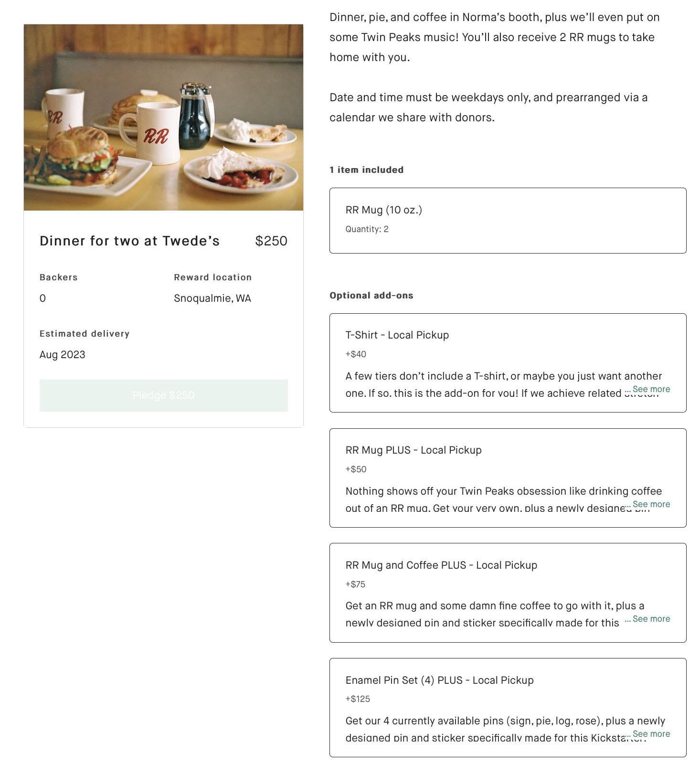
Task: Click the Snoqualmie, WA reward location
Action: (x=212, y=298)
